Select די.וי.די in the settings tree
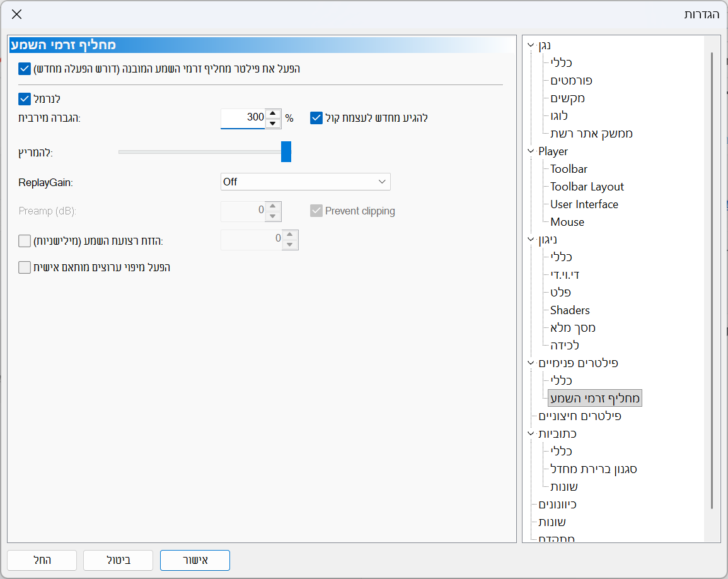This screenshot has height=579, width=728. click(565, 274)
